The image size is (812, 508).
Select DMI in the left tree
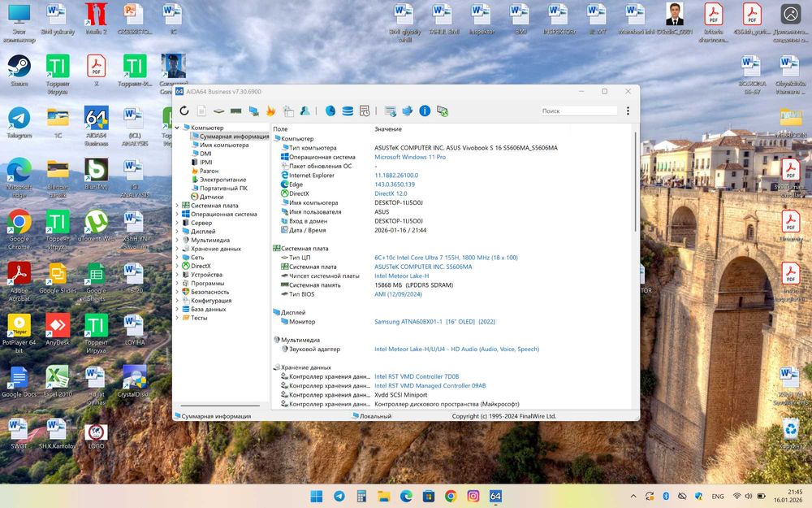coord(205,154)
